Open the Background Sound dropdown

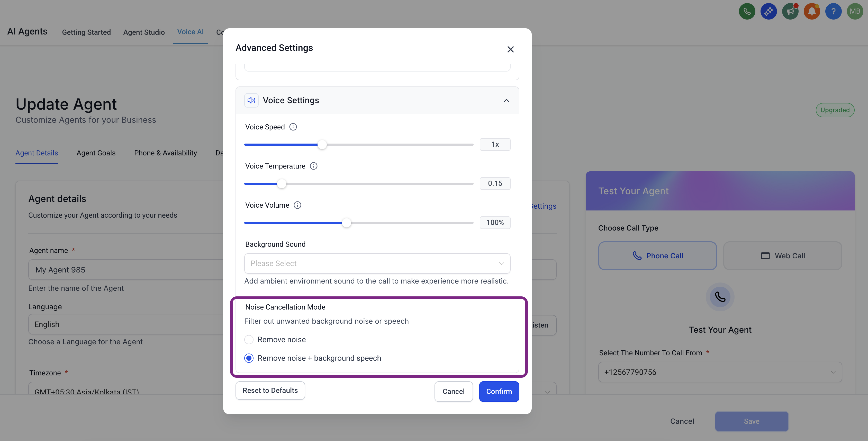(x=377, y=263)
